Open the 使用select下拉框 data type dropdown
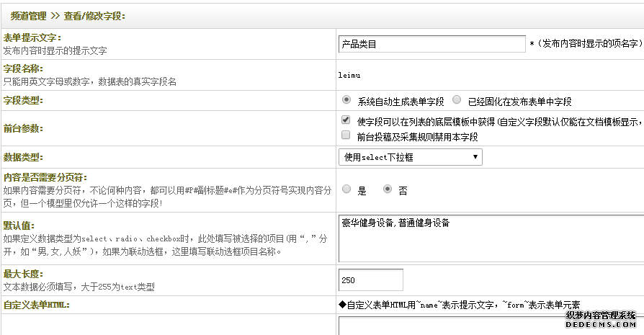 (410, 157)
